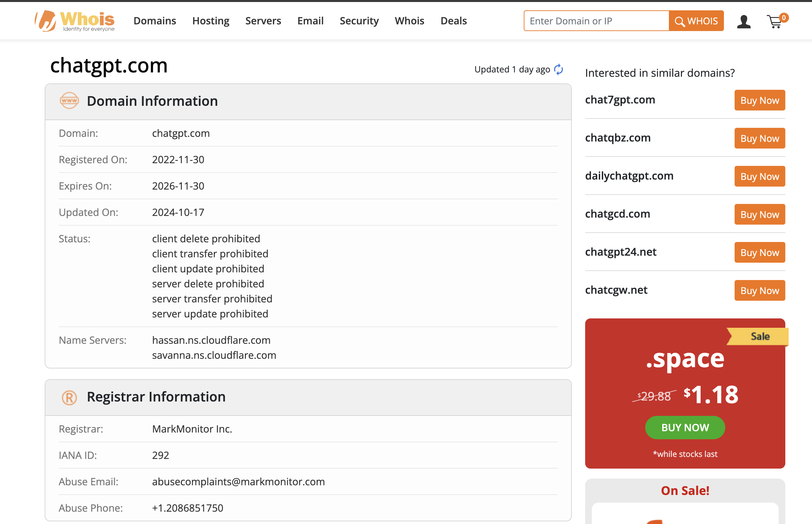
Task: Click abusecomplaints@markmonitor.com email
Action: click(x=239, y=482)
